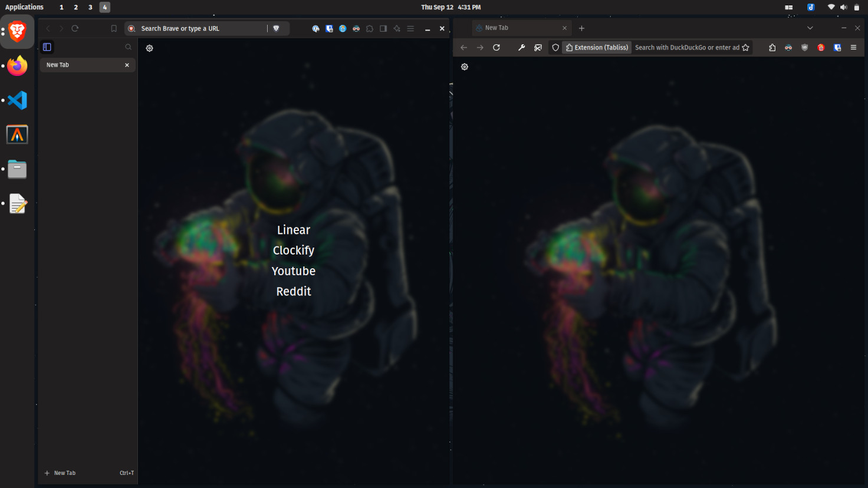Close the Firefox New Tab
Image resolution: width=868 pixels, height=488 pixels.
[564, 28]
